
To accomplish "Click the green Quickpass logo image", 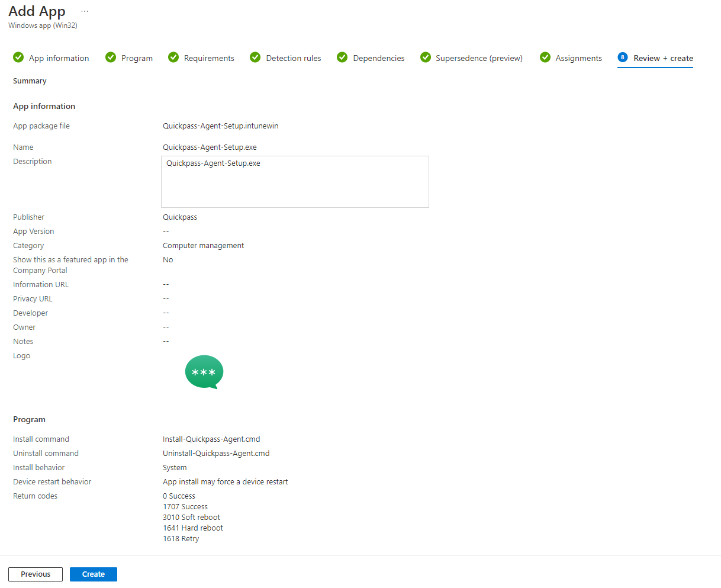I will [x=204, y=372].
